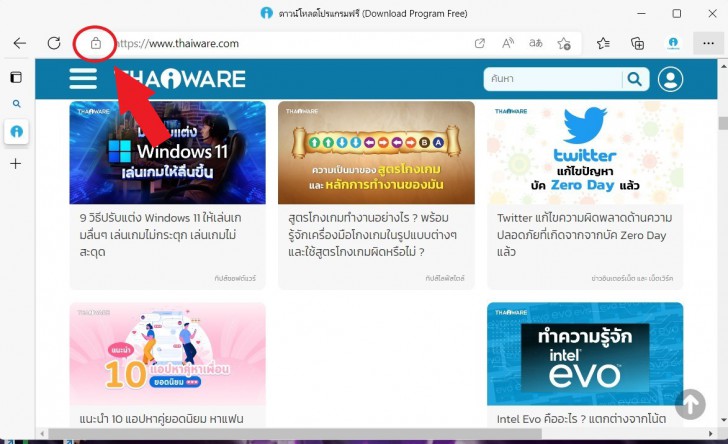Submit search with the magnifier button
The height and width of the screenshot is (444, 728).
pyautogui.click(x=635, y=79)
